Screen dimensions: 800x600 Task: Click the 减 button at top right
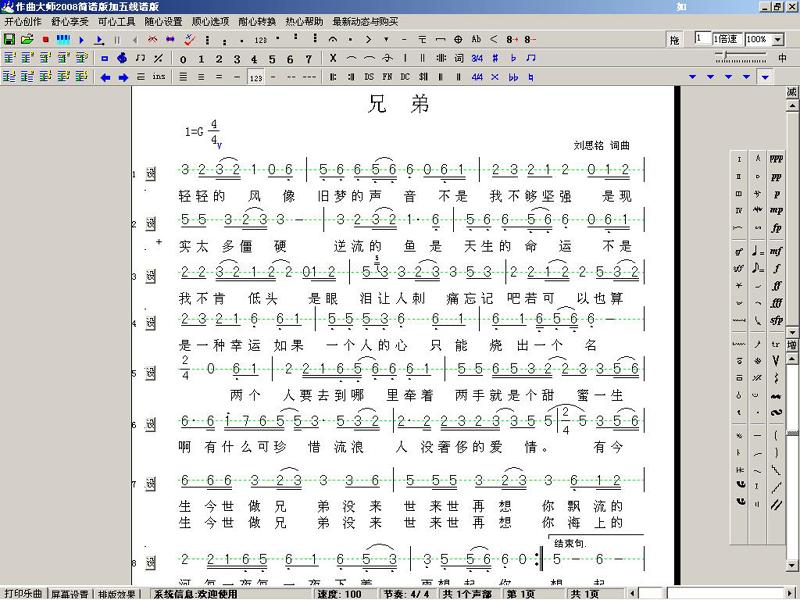(791, 92)
